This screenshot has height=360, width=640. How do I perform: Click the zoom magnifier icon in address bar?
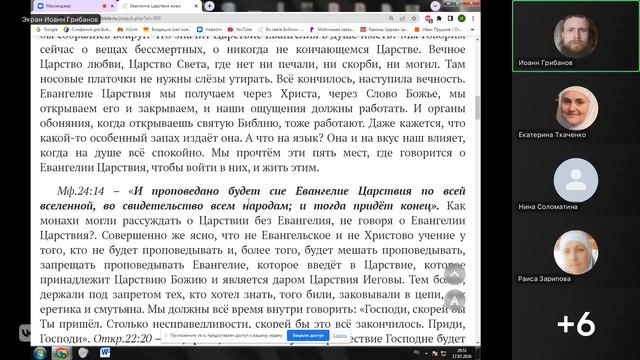tap(391, 18)
